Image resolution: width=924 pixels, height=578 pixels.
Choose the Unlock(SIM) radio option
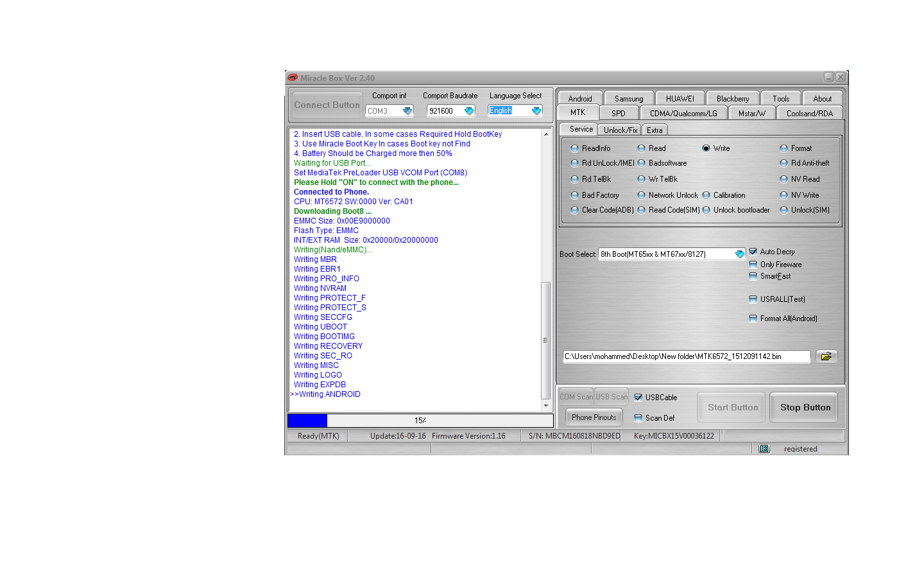pyautogui.click(x=783, y=210)
